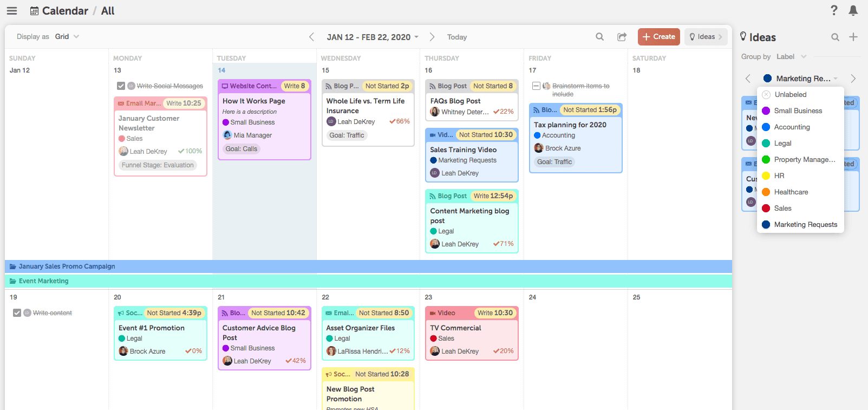Click Not Started 2p status on Blog Post

coord(387,86)
